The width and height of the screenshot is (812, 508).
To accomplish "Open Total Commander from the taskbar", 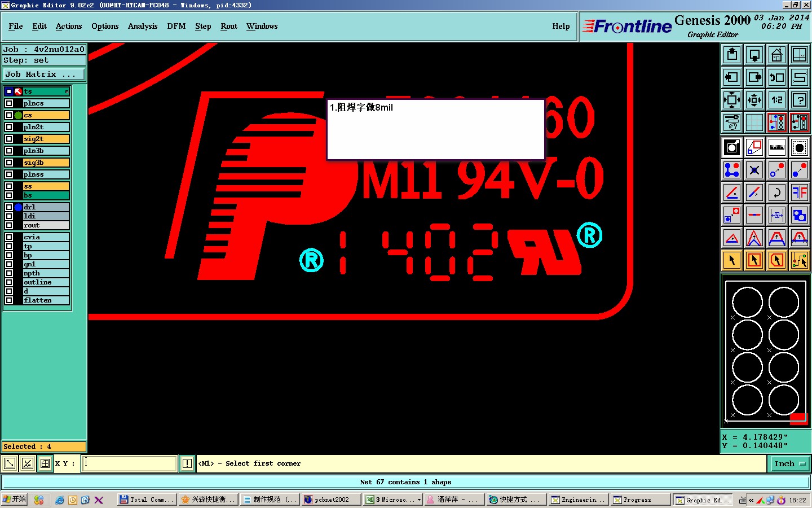I will (147, 500).
